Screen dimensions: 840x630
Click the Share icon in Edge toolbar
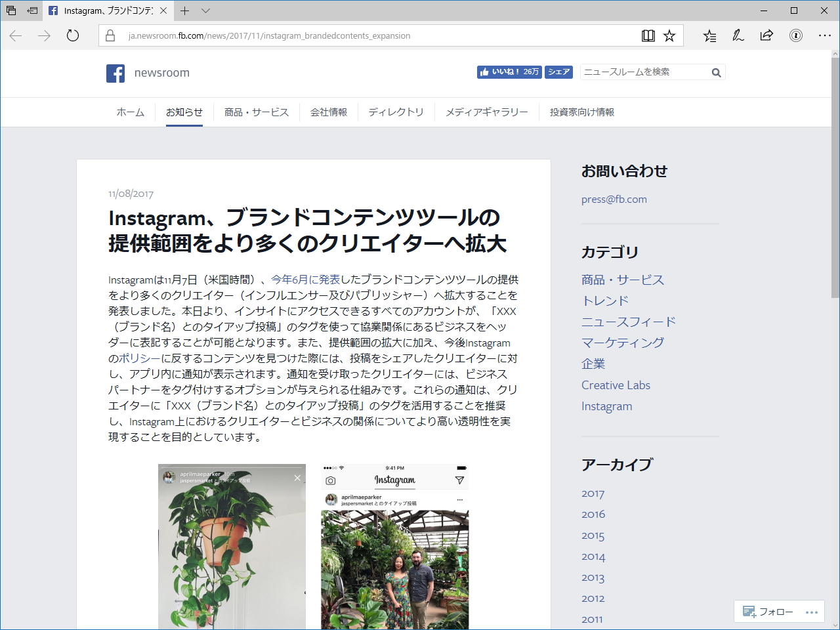pos(766,36)
